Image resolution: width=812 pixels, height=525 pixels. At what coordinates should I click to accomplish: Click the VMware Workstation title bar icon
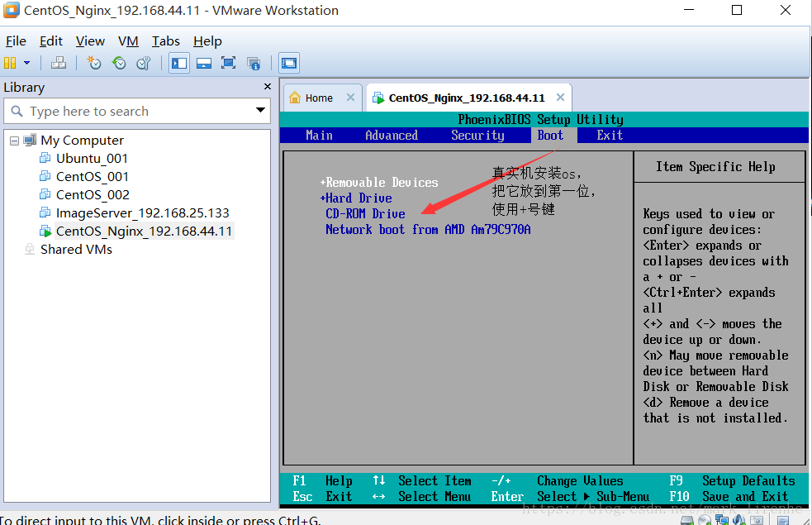[11, 10]
